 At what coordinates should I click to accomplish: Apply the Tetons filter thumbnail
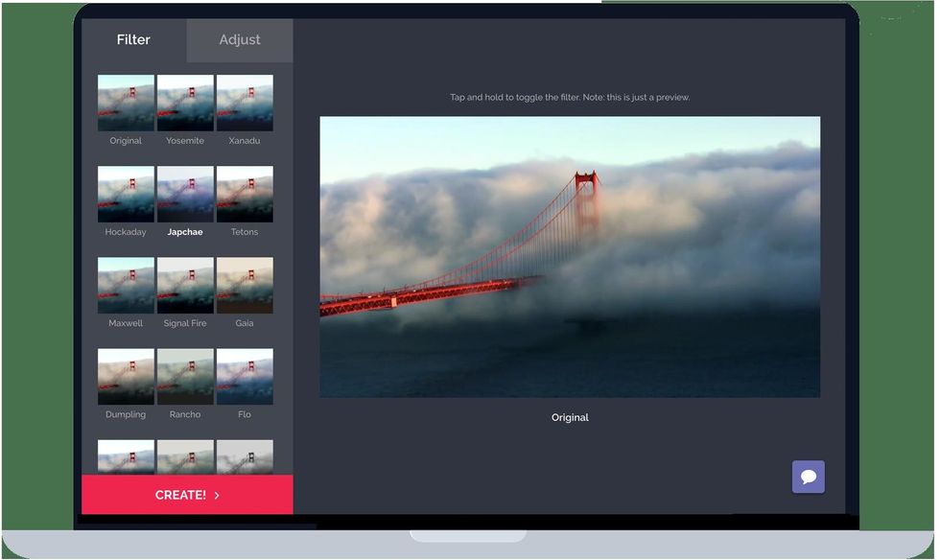click(245, 195)
